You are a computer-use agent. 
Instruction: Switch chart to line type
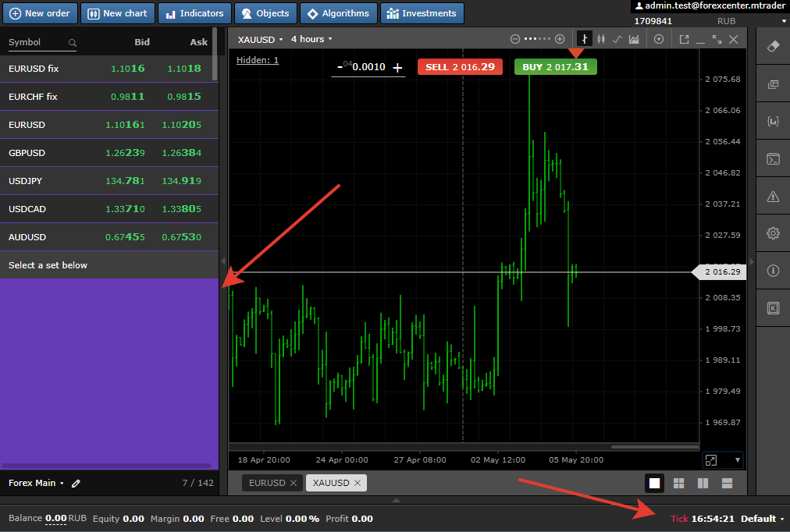(617, 39)
